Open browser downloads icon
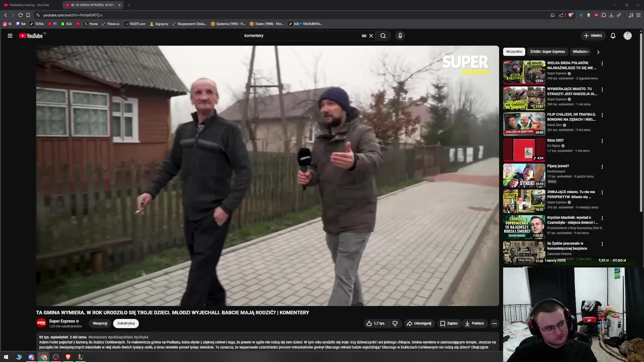The height and width of the screenshot is (362, 644). [611, 15]
